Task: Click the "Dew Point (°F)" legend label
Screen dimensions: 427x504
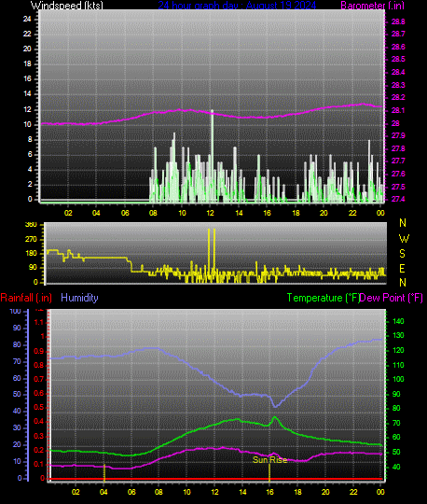Action: click(391, 298)
